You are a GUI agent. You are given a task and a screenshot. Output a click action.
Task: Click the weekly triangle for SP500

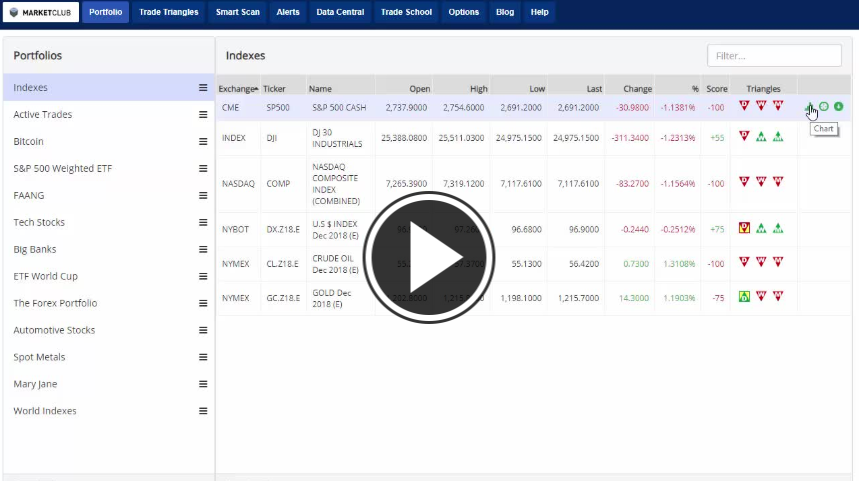(x=761, y=105)
